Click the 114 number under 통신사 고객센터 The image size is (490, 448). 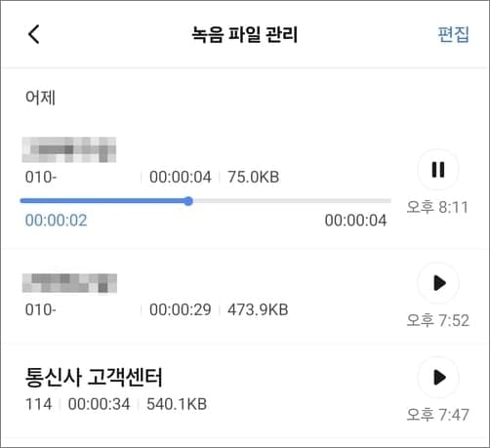[38, 404]
